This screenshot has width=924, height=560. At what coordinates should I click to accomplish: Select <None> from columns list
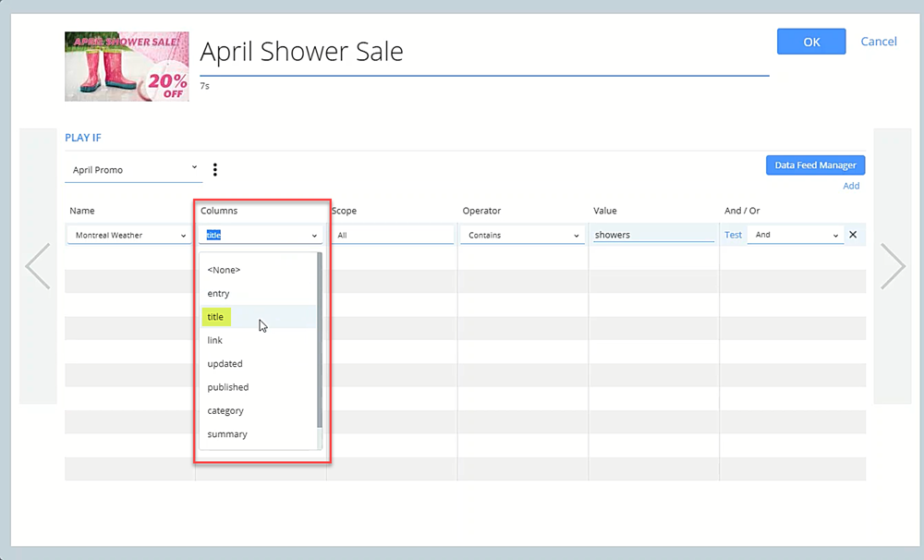pos(224,270)
